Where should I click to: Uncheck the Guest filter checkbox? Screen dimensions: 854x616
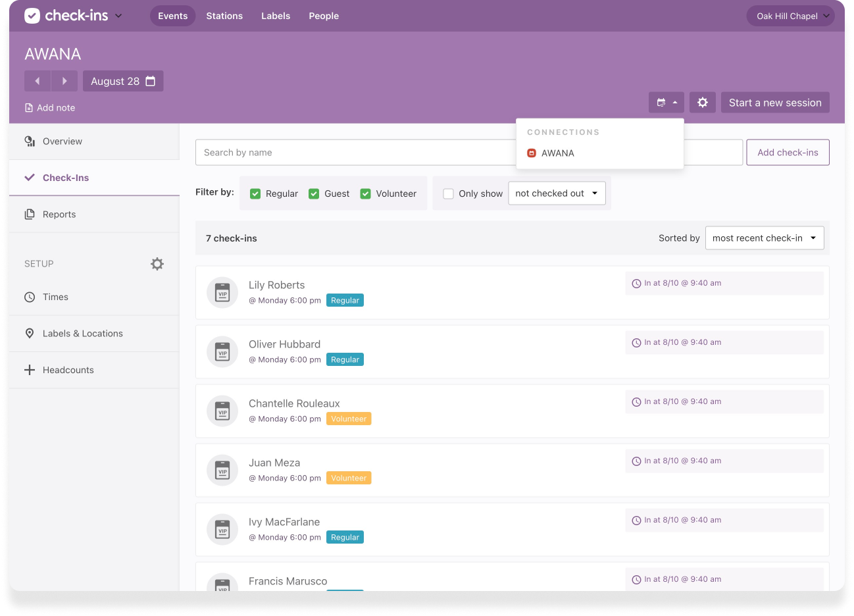(314, 193)
